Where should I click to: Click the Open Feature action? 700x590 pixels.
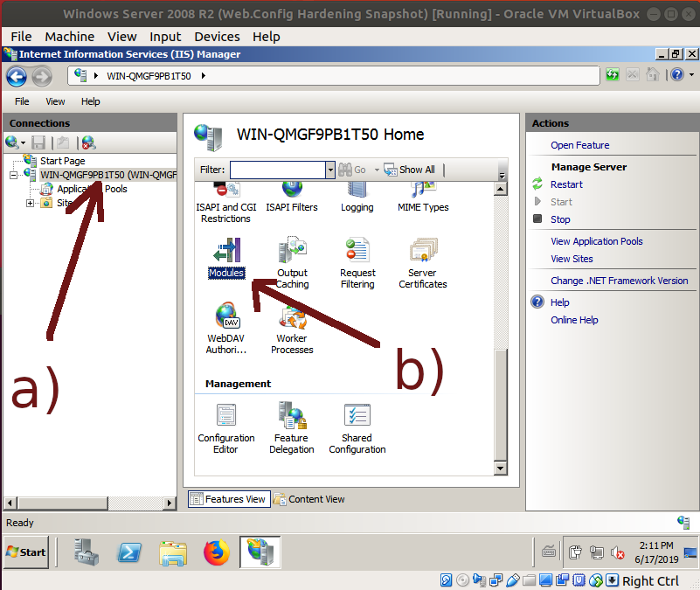tap(580, 146)
